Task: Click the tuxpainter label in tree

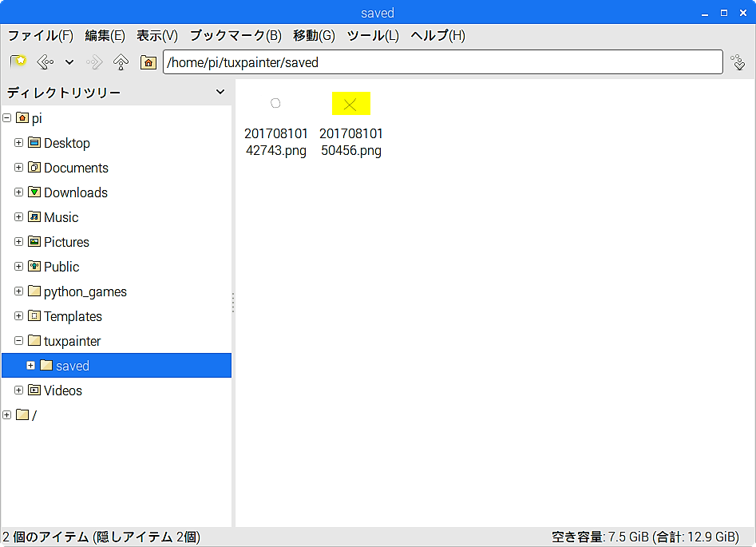Action: [73, 341]
